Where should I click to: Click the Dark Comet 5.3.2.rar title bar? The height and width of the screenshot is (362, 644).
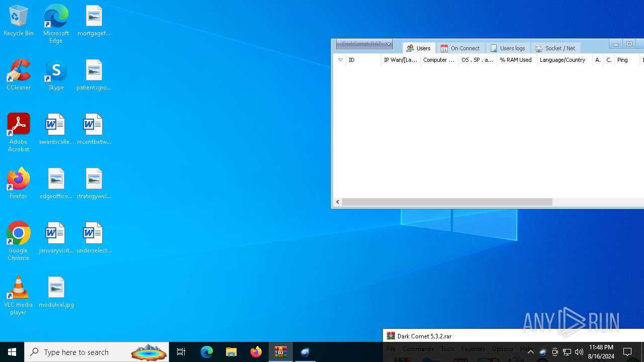coord(513,336)
